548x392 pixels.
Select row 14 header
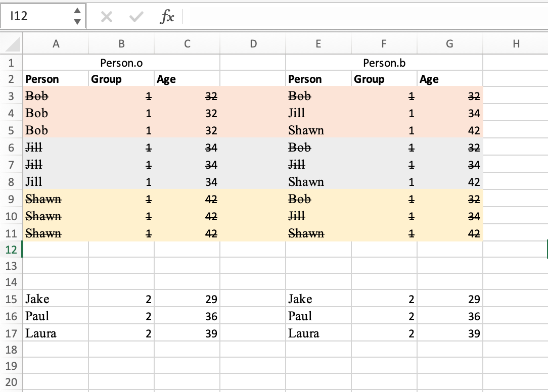[11, 282]
